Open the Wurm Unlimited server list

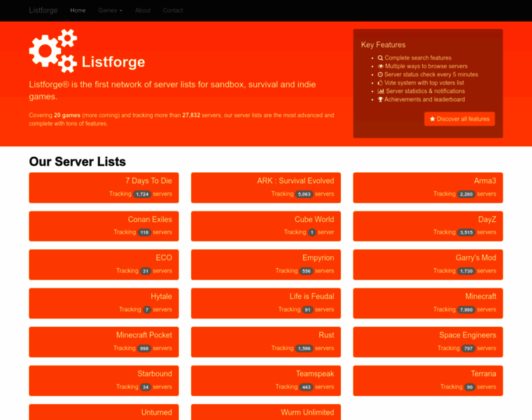(266, 412)
